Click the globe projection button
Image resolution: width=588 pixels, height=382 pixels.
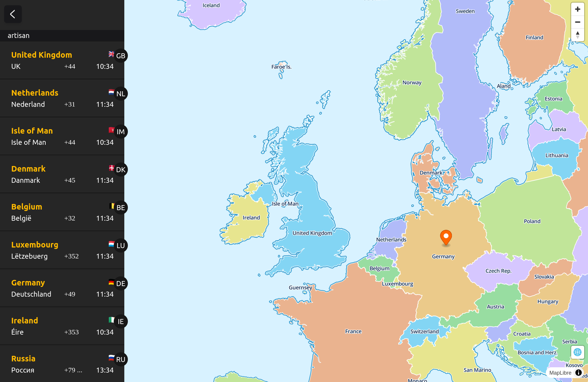pos(577,352)
